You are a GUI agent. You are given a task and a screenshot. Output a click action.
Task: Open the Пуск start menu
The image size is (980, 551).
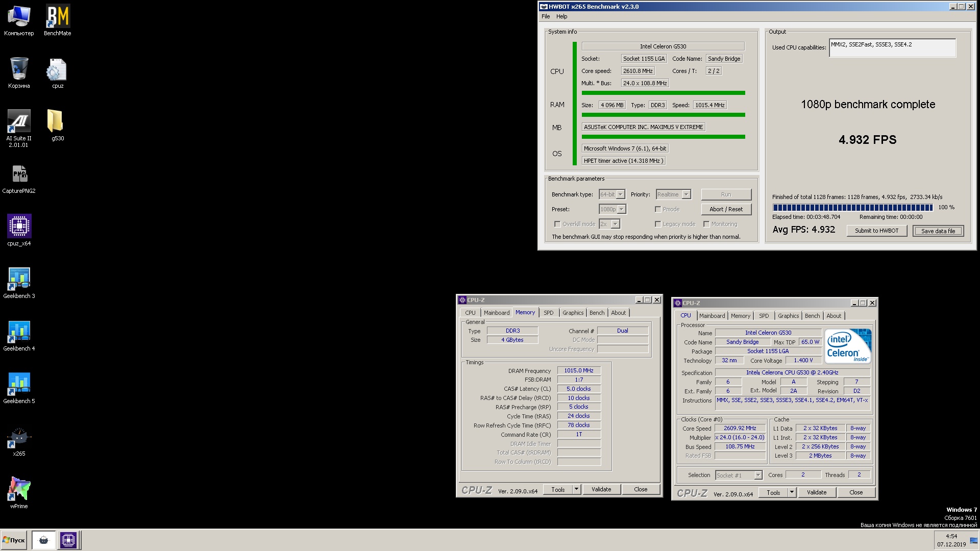point(14,540)
